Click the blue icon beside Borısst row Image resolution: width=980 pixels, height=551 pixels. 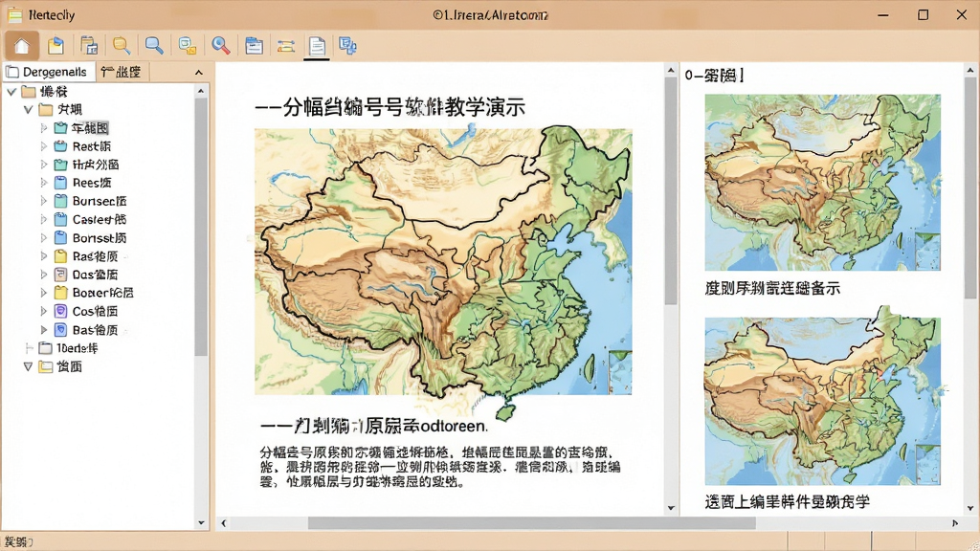click(x=60, y=237)
